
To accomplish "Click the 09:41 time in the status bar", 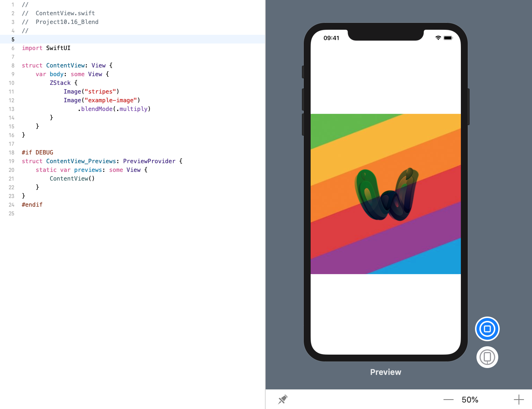I will pyautogui.click(x=331, y=38).
